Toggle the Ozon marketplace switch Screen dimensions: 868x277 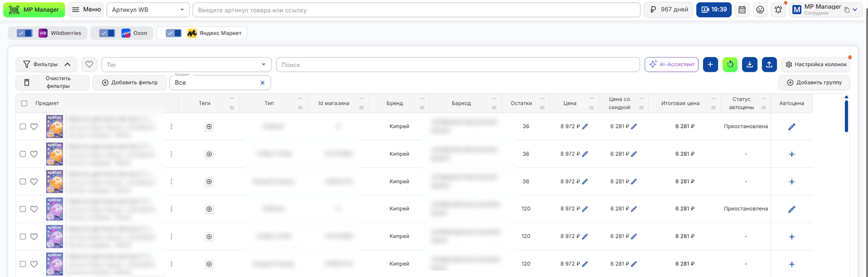point(107,33)
